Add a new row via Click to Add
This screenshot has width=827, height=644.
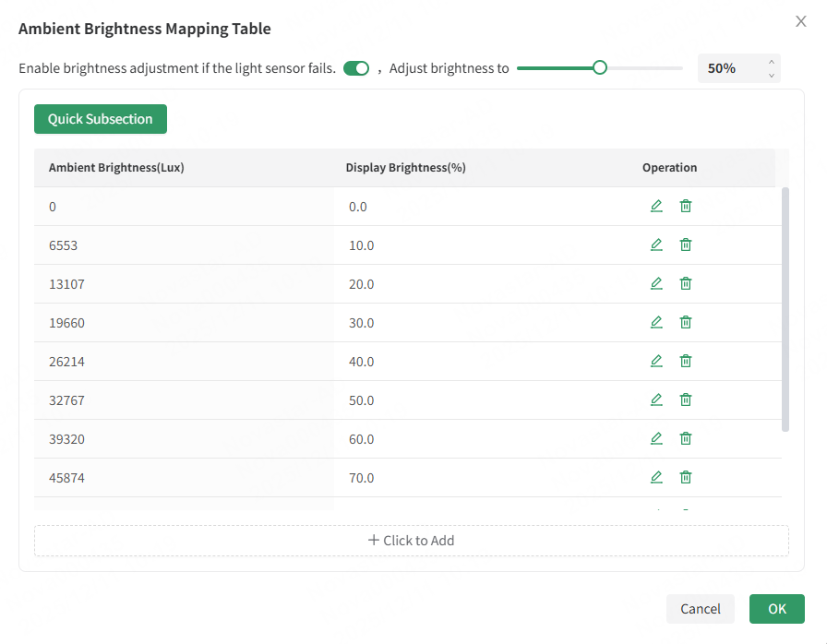tap(412, 541)
